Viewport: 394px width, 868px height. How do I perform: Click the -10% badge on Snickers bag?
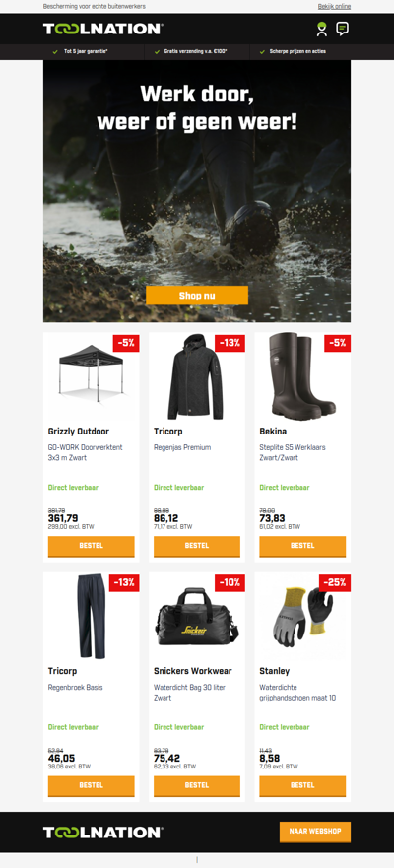tap(230, 582)
